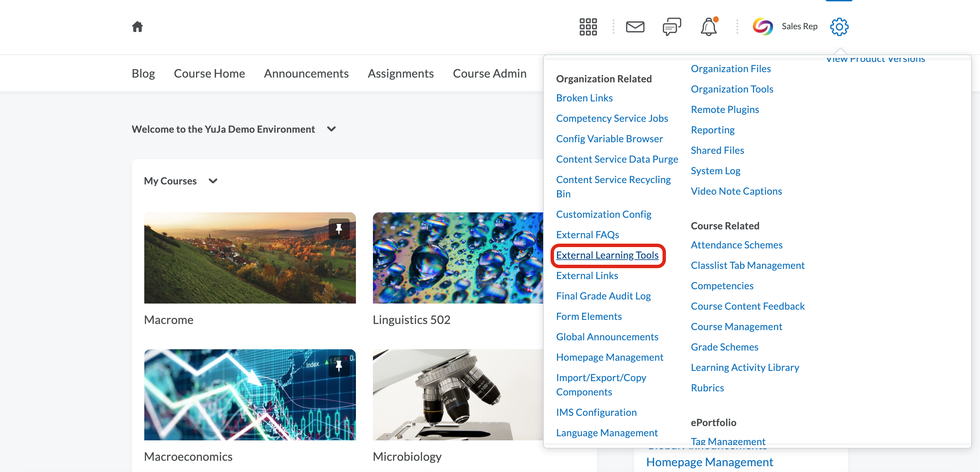This screenshot has height=472, width=980.
Task: Expand the Welcome to YuJa Demo Environment dropdown
Action: [x=331, y=129]
